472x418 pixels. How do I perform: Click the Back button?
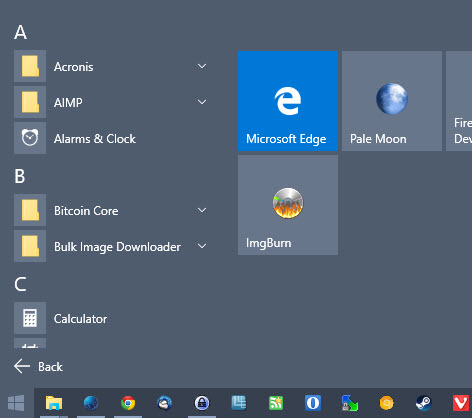pyautogui.click(x=38, y=366)
